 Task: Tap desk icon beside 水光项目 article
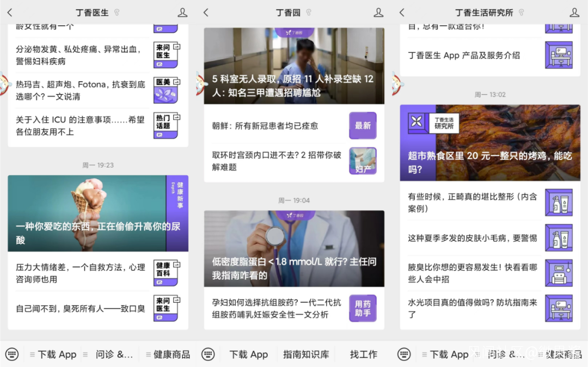(x=559, y=308)
